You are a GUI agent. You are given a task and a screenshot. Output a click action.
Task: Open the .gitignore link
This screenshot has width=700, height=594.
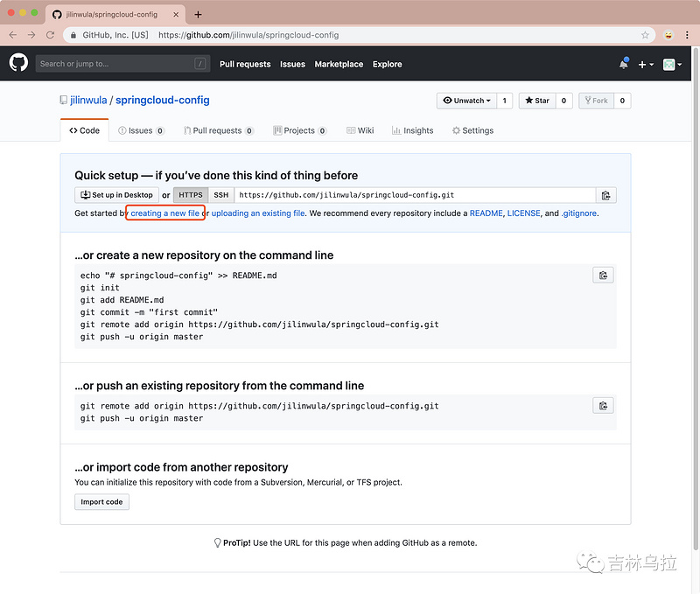pos(578,213)
